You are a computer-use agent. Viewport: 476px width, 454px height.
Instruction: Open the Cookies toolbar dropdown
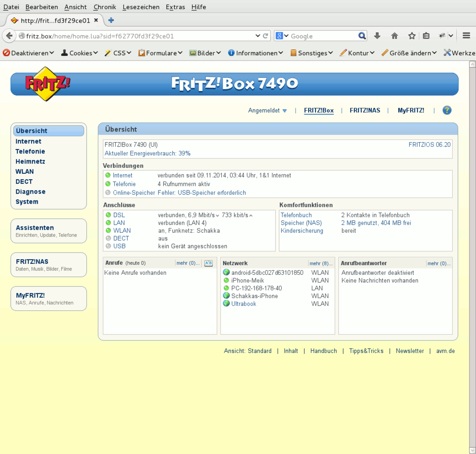(79, 53)
